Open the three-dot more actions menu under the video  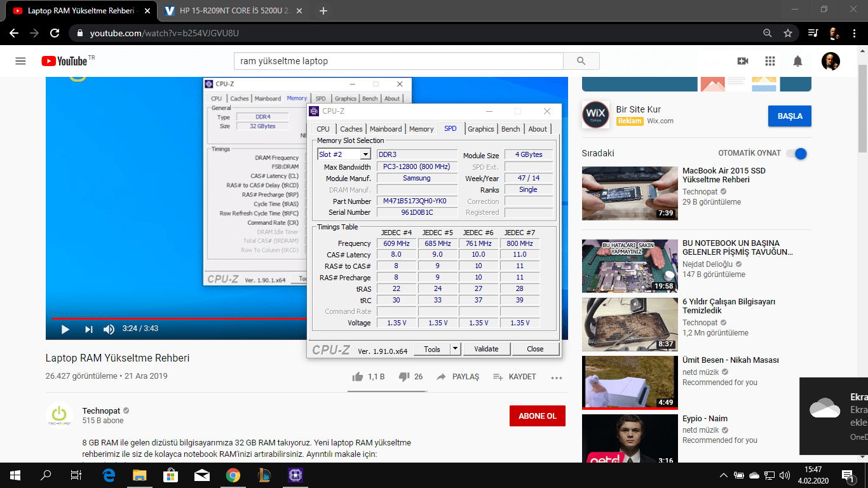[x=557, y=377]
